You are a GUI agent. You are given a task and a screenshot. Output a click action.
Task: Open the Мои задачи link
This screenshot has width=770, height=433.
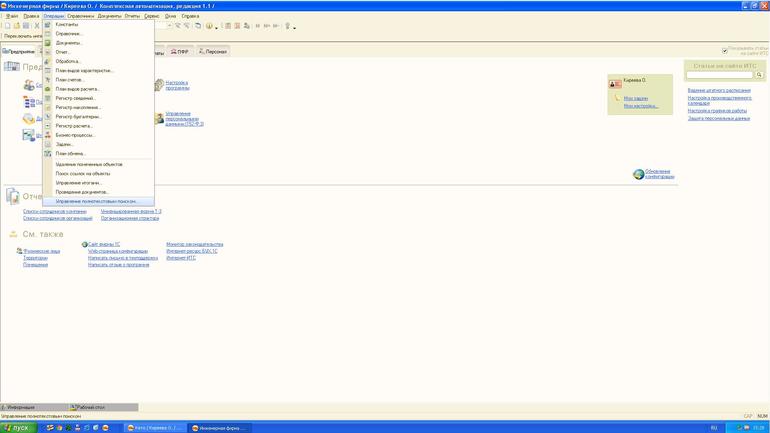point(635,98)
